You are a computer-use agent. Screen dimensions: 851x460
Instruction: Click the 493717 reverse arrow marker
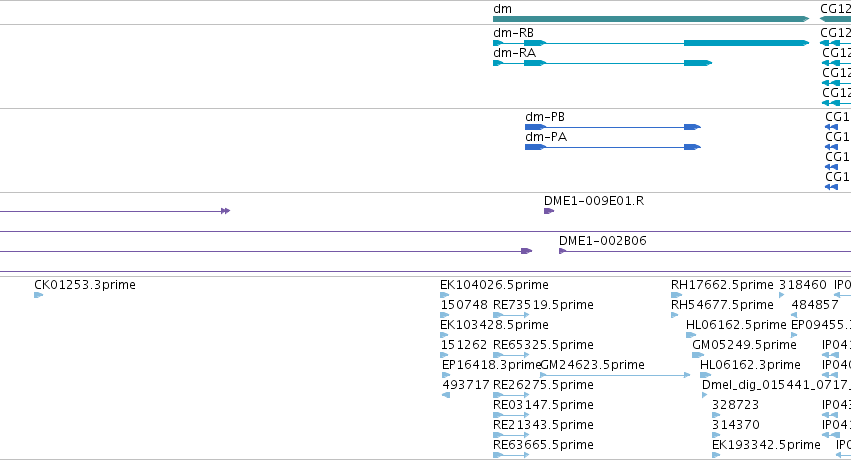446,395
